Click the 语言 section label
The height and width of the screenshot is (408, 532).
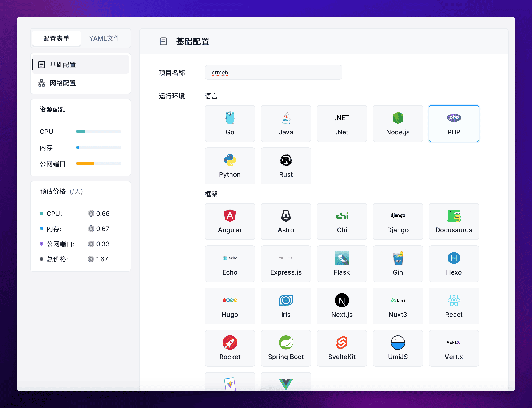pos(211,96)
